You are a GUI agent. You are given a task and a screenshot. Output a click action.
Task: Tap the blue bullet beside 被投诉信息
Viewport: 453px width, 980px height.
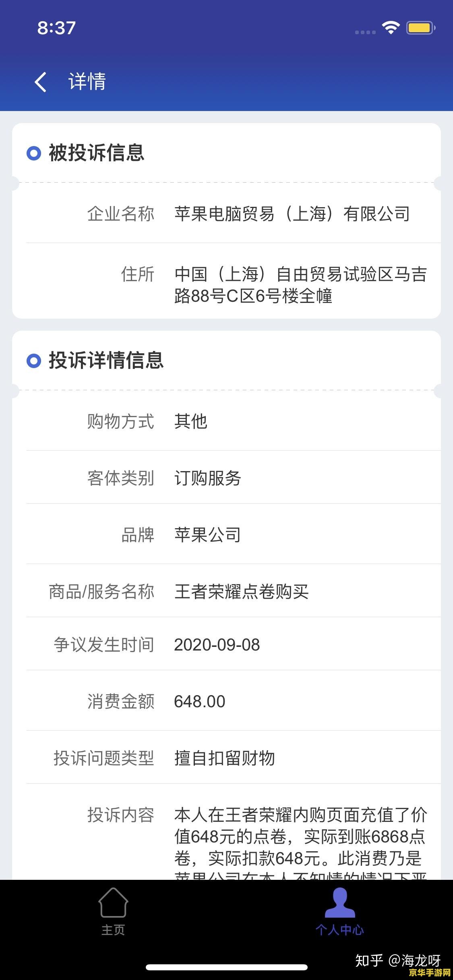coord(34,153)
